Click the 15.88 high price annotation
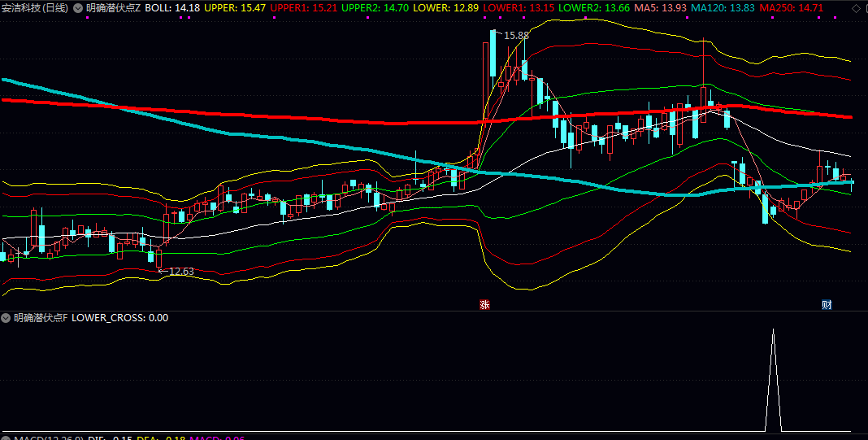868x440 pixels. (516, 36)
